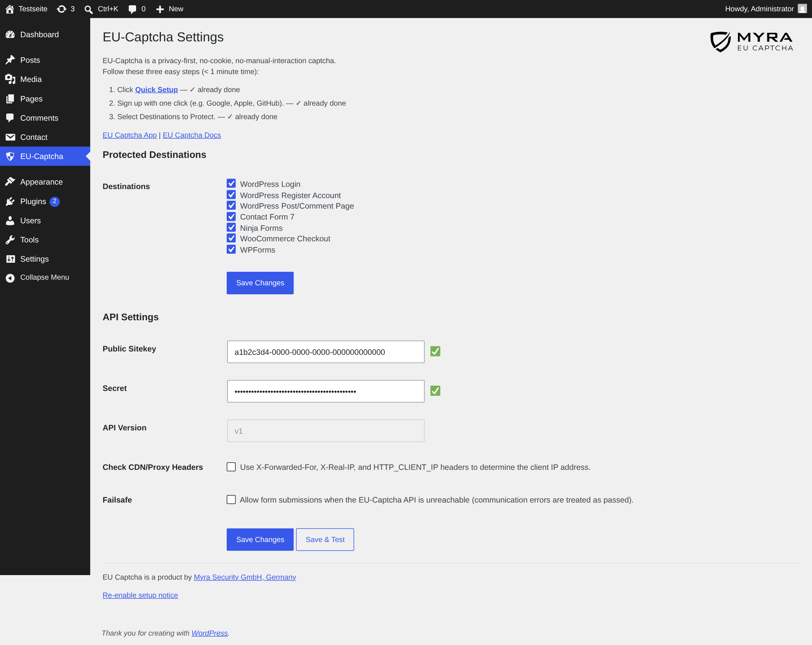The image size is (812, 645).
Task: Click the Dashboard gauge icon
Action: (x=10, y=35)
